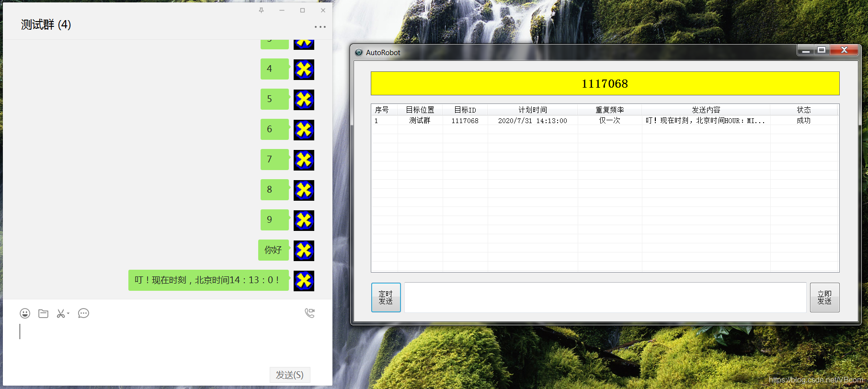Select the message bubble '4'
The height and width of the screenshot is (389, 868).
275,69
